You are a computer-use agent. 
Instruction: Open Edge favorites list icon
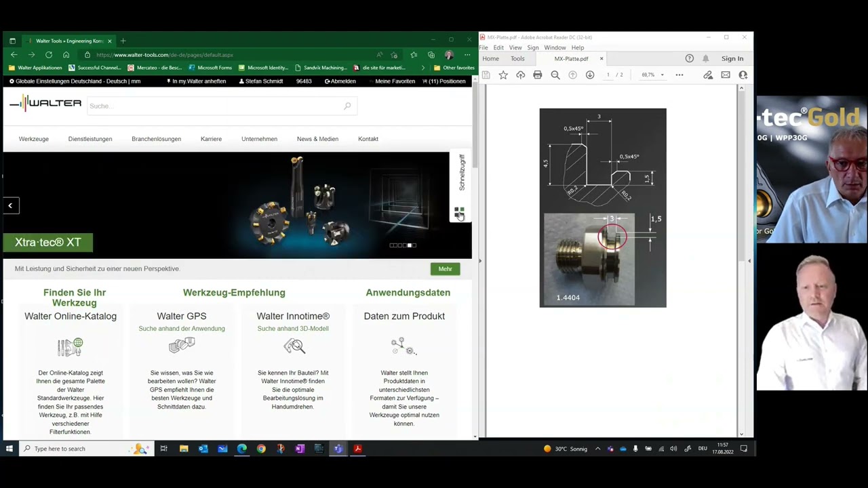click(x=414, y=55)
